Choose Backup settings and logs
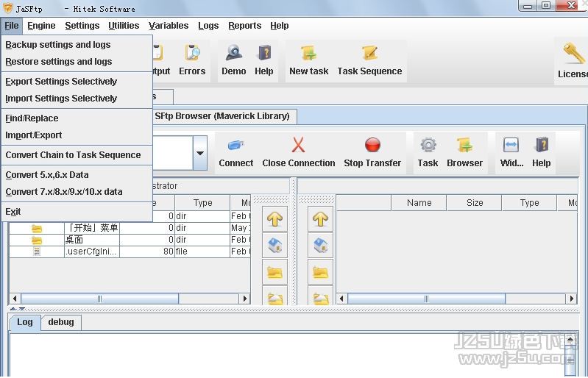This screenshot has height=378, width=588. [77, 45]
